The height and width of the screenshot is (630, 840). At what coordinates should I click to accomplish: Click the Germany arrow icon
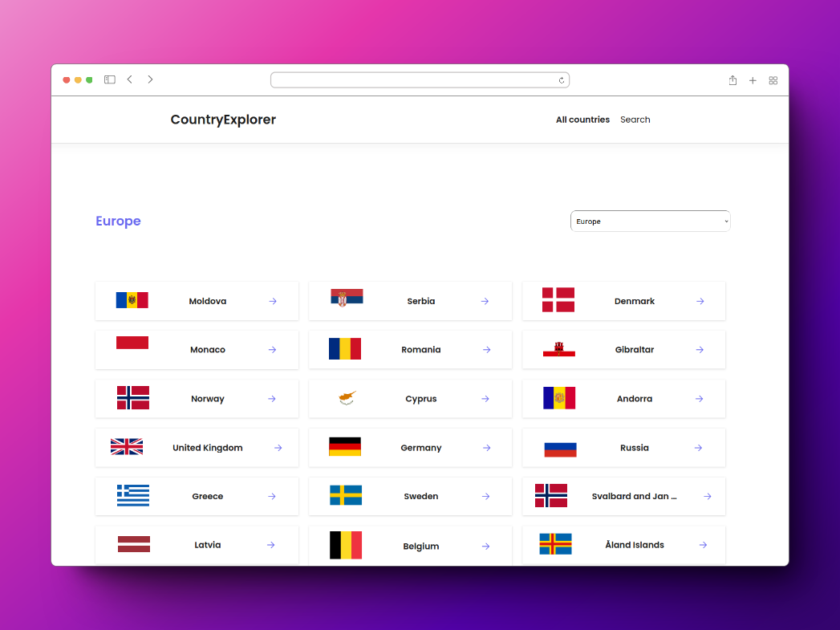point(486,448)
